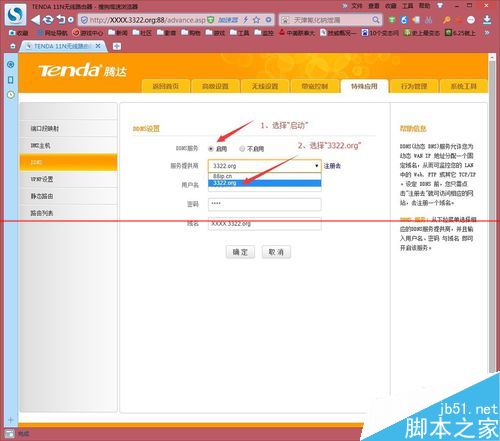Select the 启用 radio button
The height and width of the screenshot is (441, 500).
coord(211,149)
